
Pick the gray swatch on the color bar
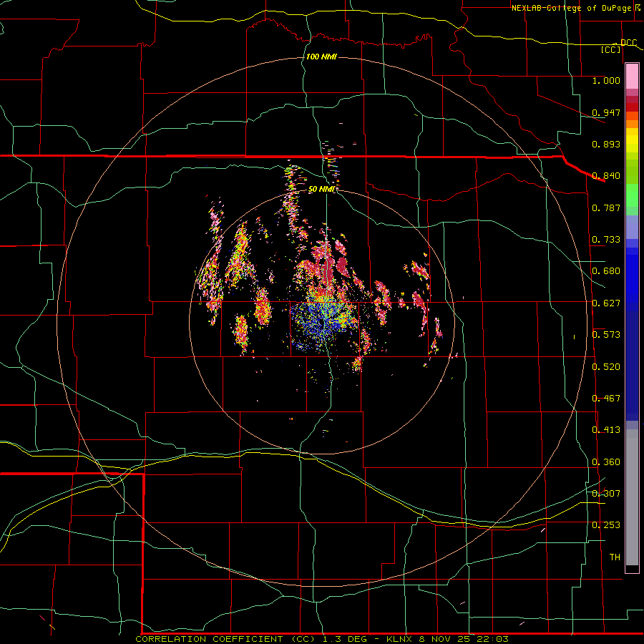(x=632, y=497)
